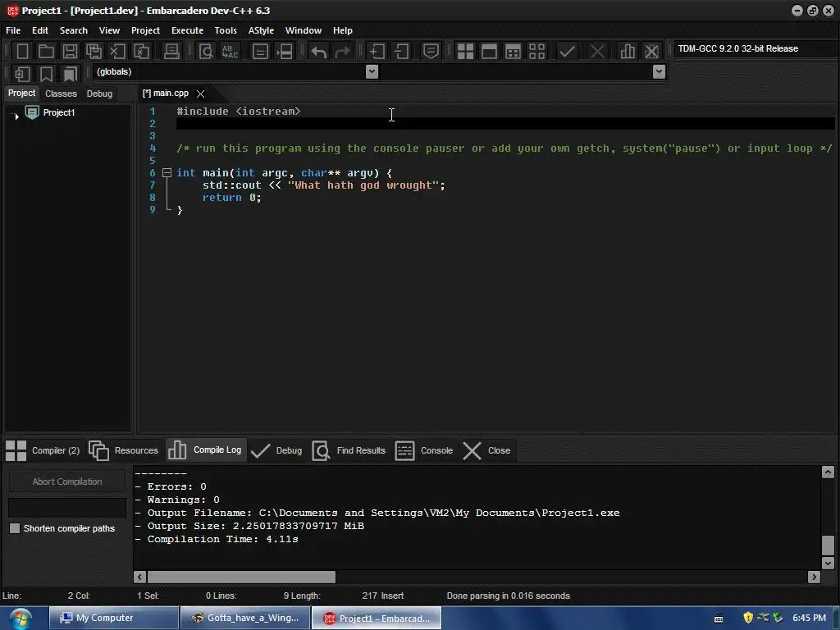Switch to Gotta_have_a_Wing taskbar item
The image size is (840, 630).
[245, 618]
